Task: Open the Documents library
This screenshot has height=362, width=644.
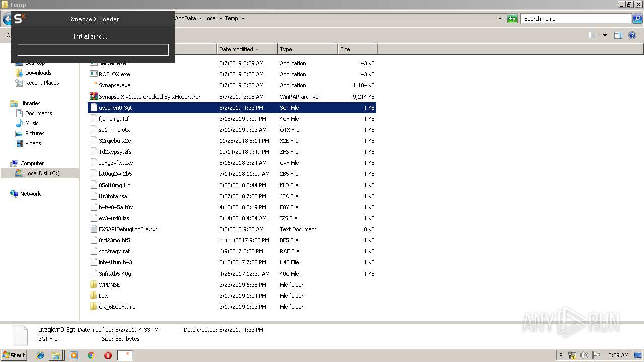Action: click(38, 113)
